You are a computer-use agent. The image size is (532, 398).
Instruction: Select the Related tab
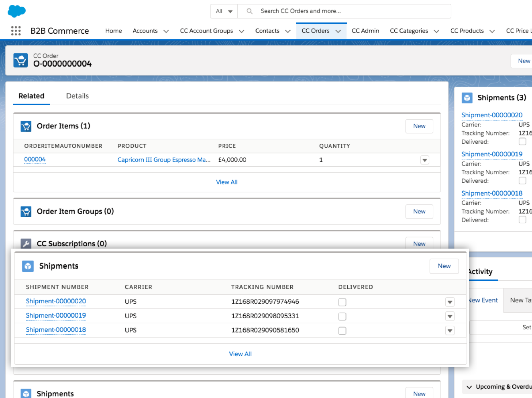[x=31, y=96]
